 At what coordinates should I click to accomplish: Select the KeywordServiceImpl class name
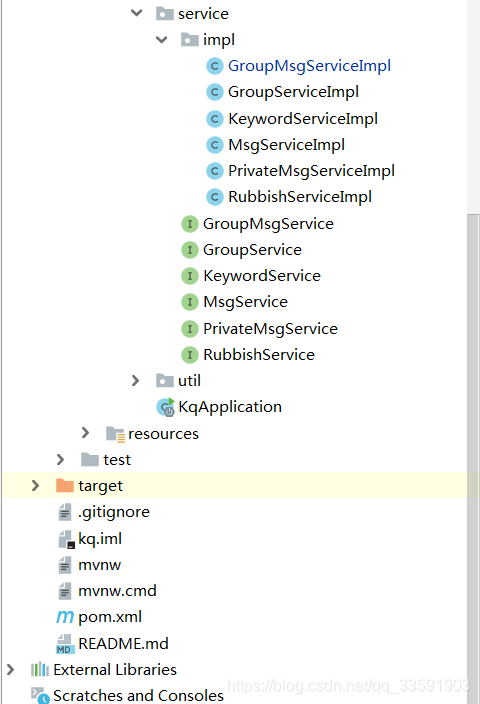pos(303,119)
